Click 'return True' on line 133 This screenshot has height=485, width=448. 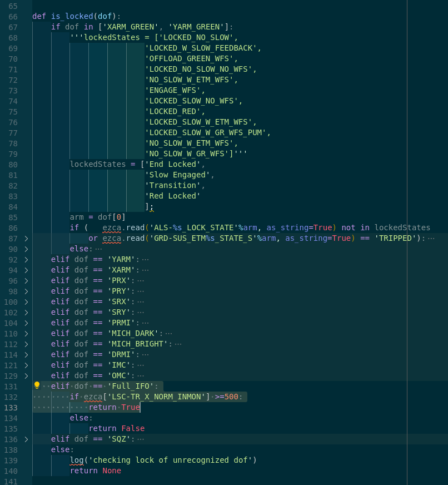click(x=115, y=407)
